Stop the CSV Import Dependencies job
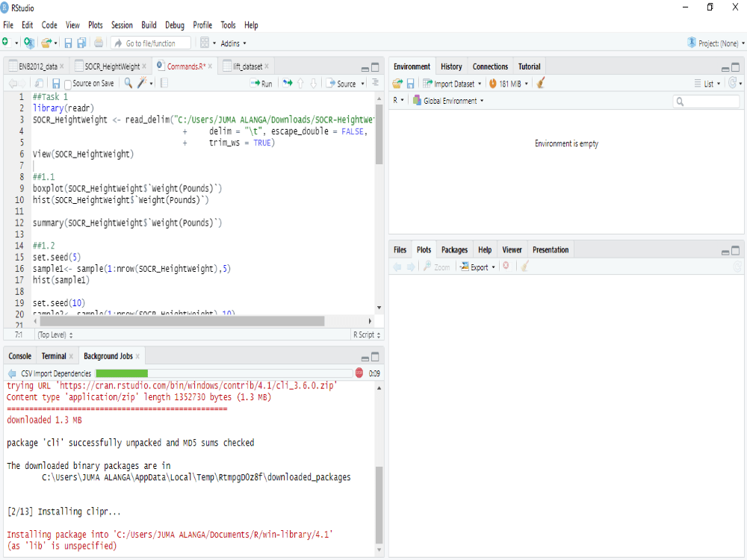 point(359,373)
